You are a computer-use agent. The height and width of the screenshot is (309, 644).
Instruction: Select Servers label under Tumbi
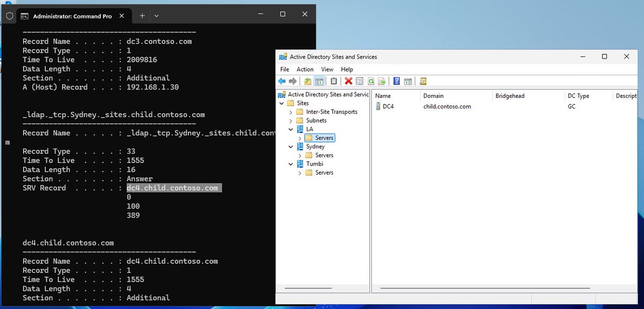coord(324,173)
